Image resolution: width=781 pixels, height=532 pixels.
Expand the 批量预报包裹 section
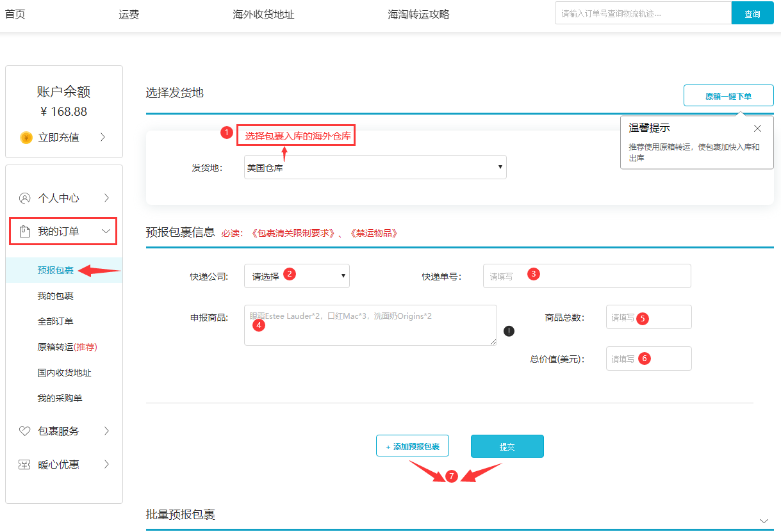pos(763,520)
